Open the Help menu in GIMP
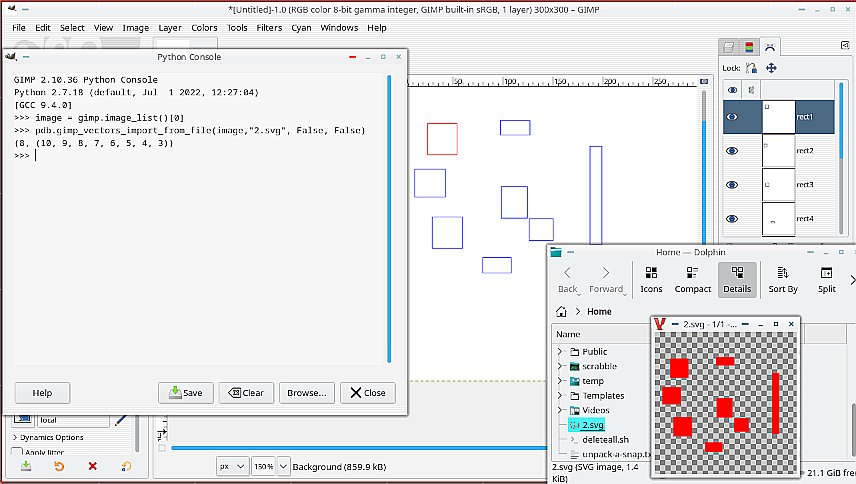Image resolution: width=856 pixels, height=484 pixels. pyautogui.click(x=377, y=28)
